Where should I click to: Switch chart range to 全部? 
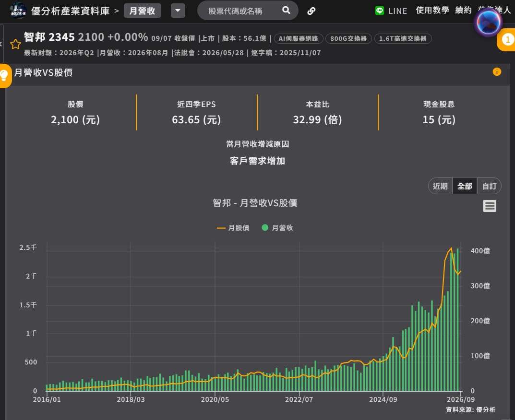pyautogui.click(x=465, y=186)
